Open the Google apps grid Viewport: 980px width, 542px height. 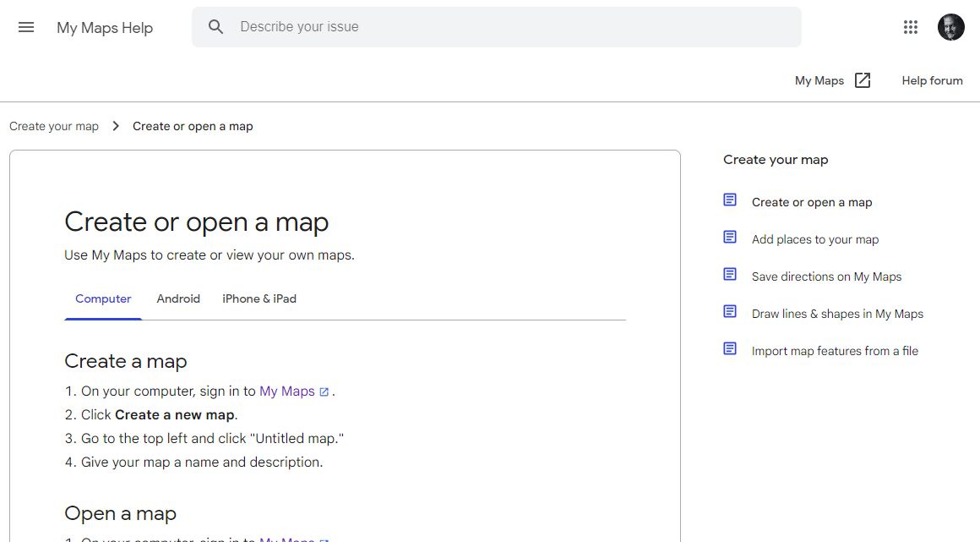click(x=910, y=27)
